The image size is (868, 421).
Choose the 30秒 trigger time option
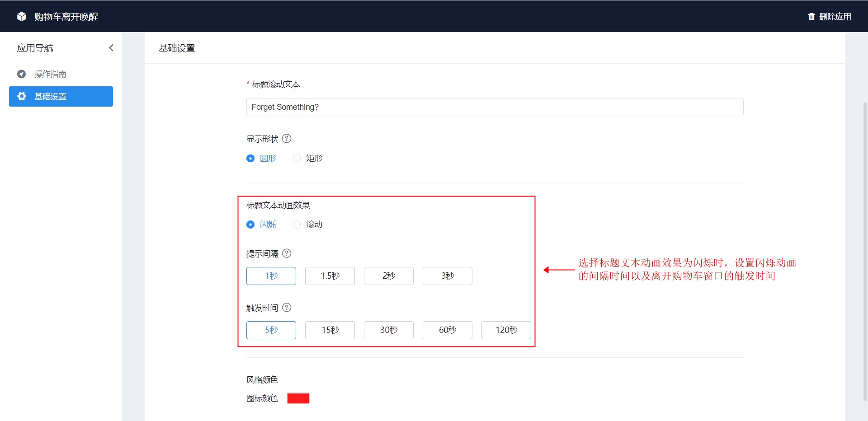[389, 330]
